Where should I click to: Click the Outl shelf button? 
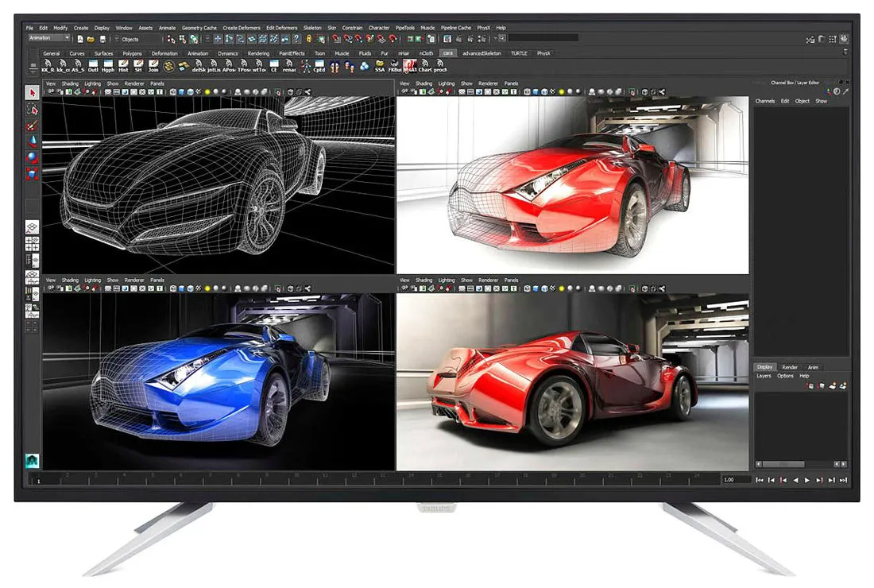[x=93, y=66]
